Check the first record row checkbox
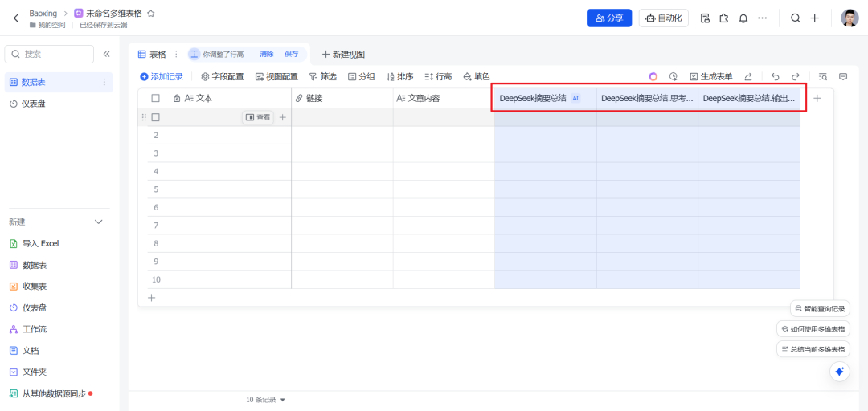The height and width of the screenshot is (411, 868). 156,117
